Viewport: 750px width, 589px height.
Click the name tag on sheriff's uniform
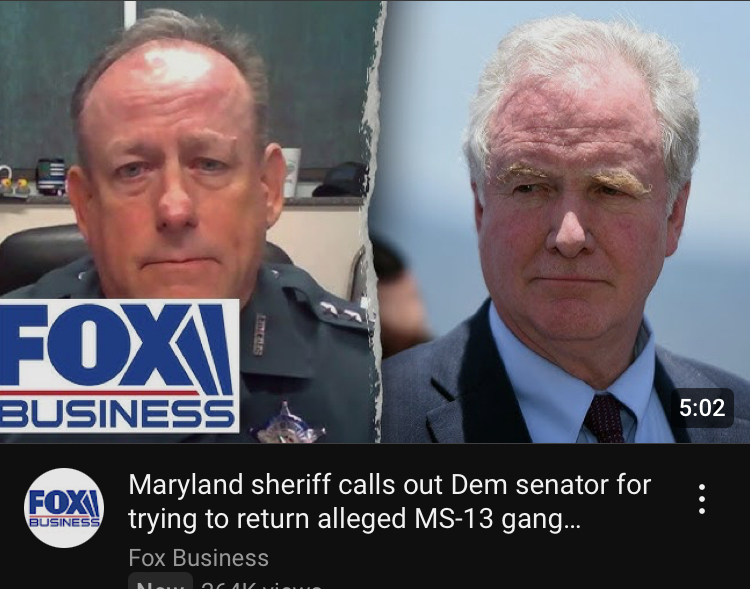258,334
